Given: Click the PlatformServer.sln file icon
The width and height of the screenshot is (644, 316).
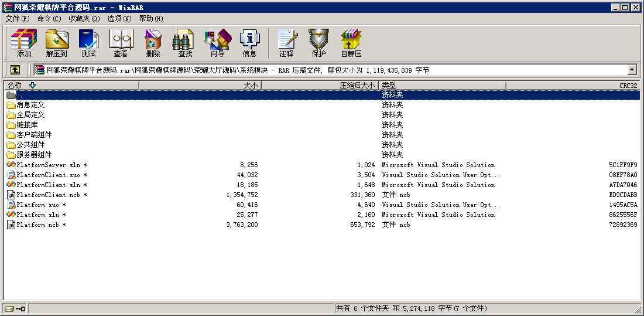Looking at the screenshot, I should [11, 165].
